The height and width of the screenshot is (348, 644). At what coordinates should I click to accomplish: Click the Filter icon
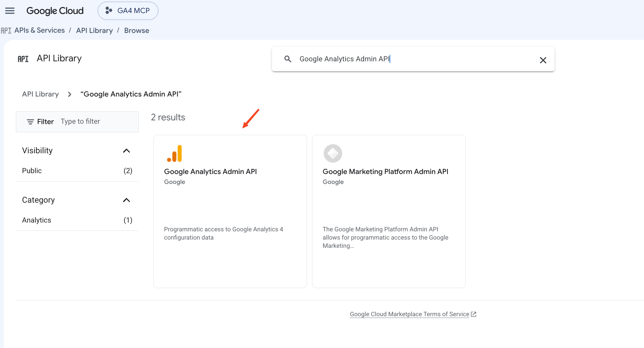30,122
